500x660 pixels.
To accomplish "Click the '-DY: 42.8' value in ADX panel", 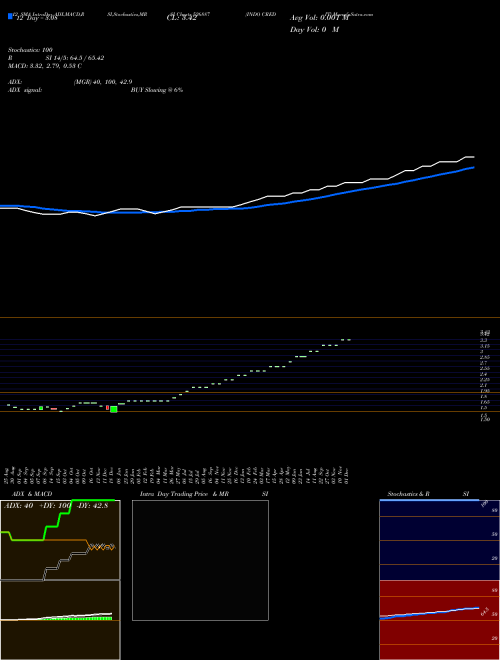I will [x=93, y=506].
